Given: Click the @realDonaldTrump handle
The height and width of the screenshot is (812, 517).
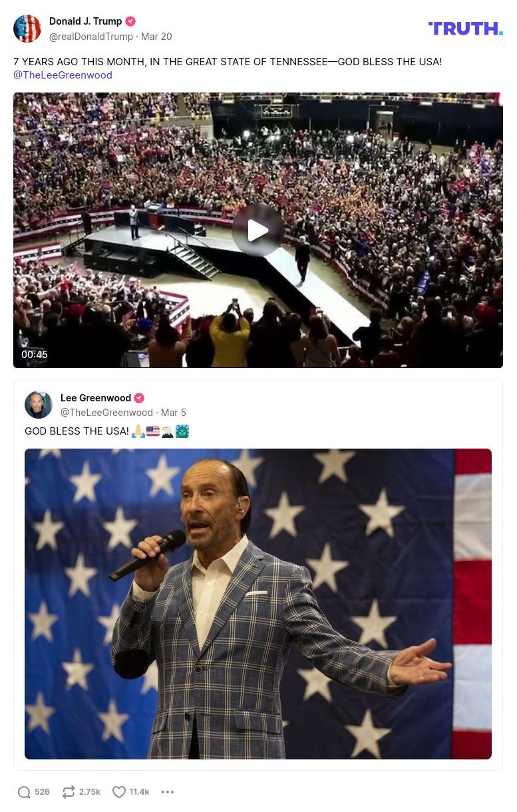Looking at the screenshot, I should pos(91,37).
